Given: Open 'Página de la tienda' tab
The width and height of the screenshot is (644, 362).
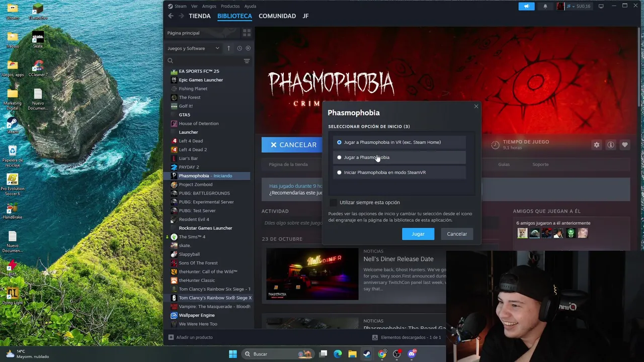Looking at the screenshot, I should tap(288, 164).
